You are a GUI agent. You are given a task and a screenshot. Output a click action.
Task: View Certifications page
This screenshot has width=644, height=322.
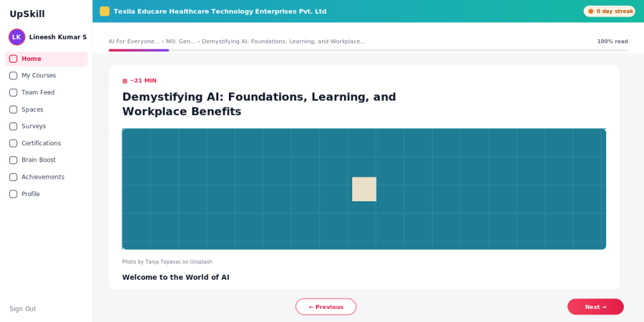coord(46,143)
